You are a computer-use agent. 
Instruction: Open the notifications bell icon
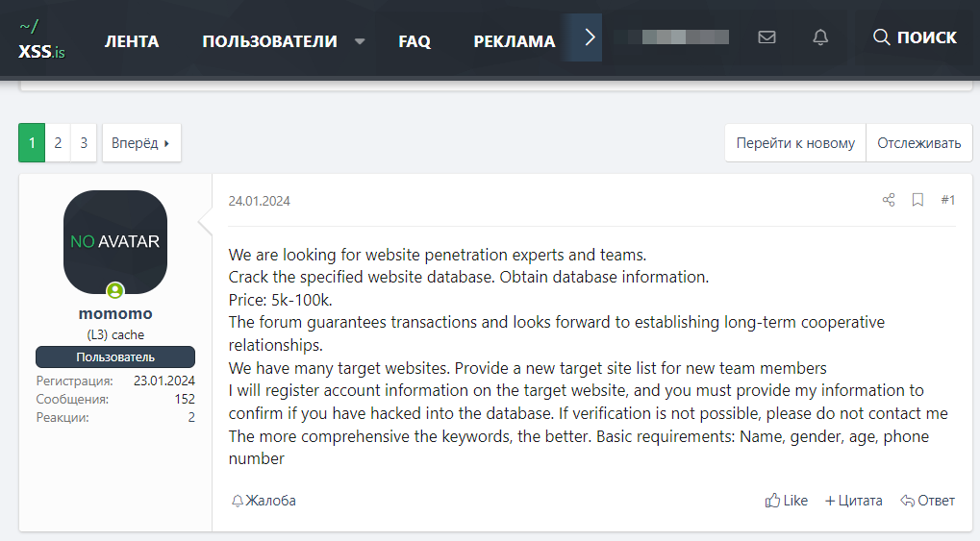820,37
